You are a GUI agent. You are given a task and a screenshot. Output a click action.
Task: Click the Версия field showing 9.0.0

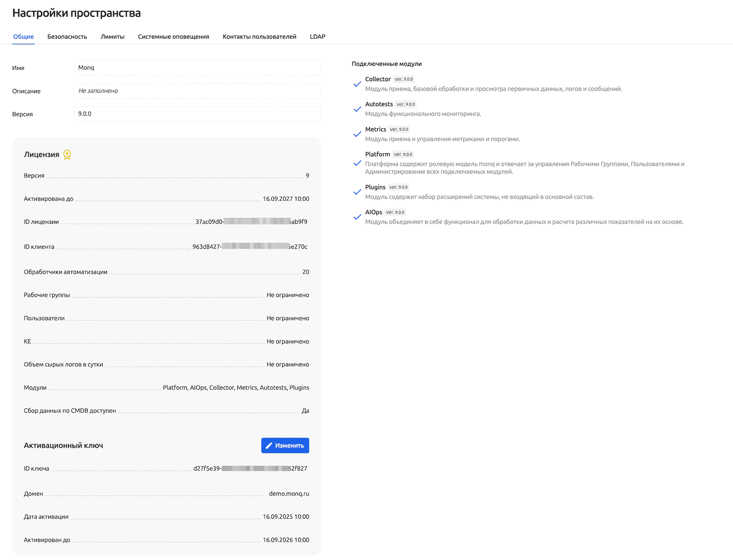pos(197,114)
